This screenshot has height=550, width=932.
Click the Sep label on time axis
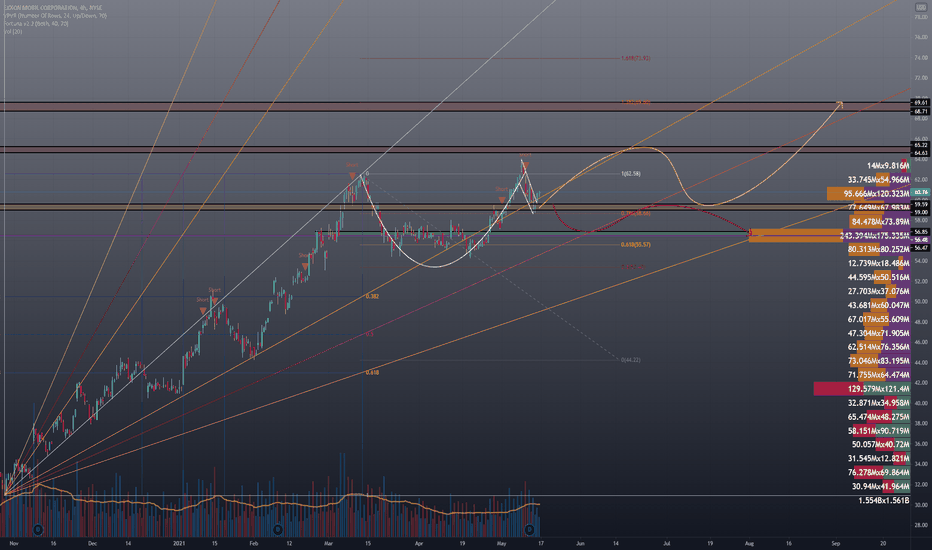pyautogui.click(x=836, y=543)
